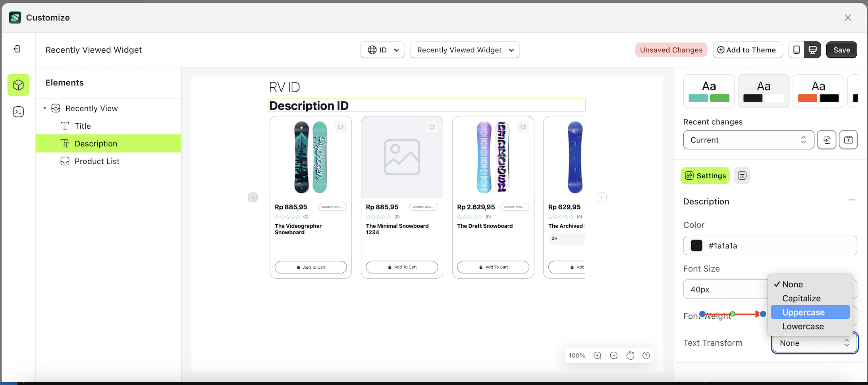The image size is (868, 385).
Task: Click the exit/logout icon at top left
Action: click(17, 49)
